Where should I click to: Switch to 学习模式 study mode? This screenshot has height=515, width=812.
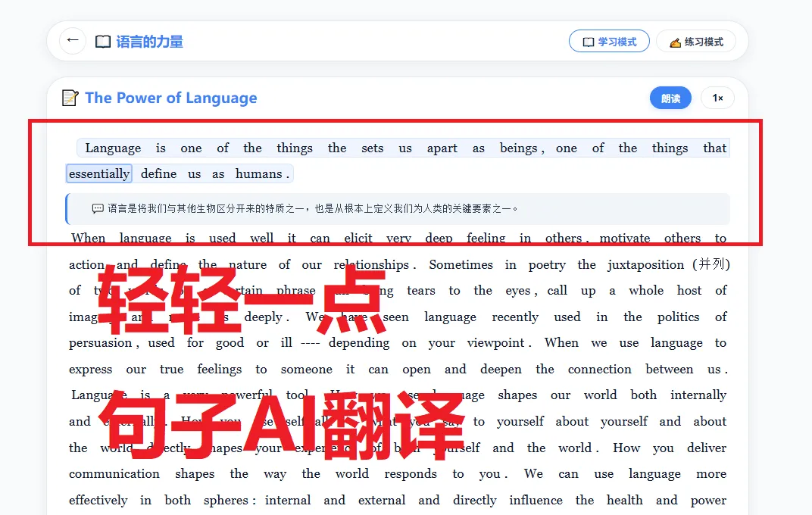[x=609, y=42]
